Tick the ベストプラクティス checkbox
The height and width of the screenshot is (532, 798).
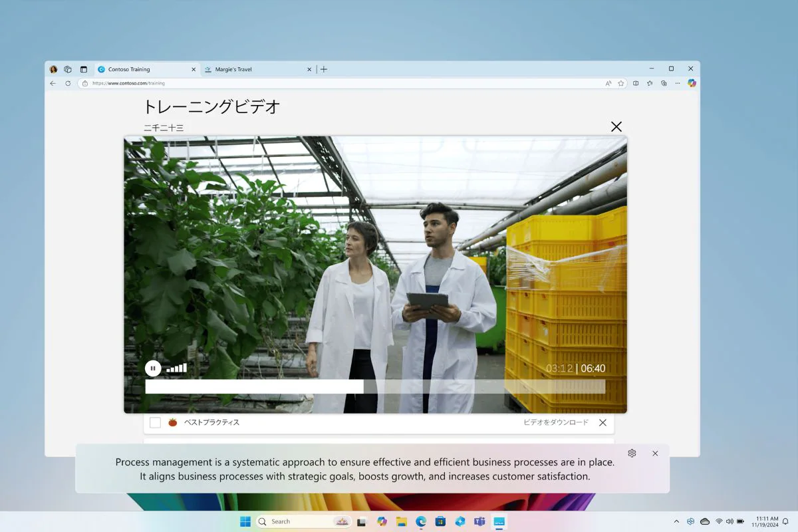155,422
